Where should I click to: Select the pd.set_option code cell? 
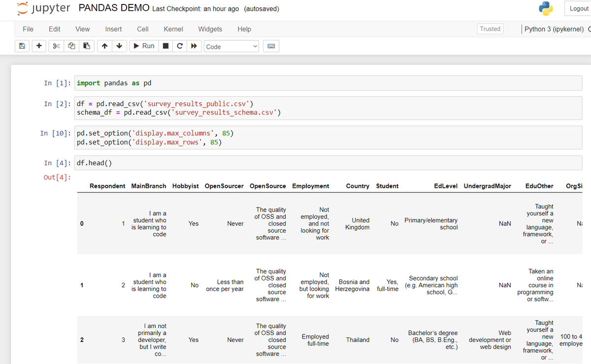(x=329, y=138)
